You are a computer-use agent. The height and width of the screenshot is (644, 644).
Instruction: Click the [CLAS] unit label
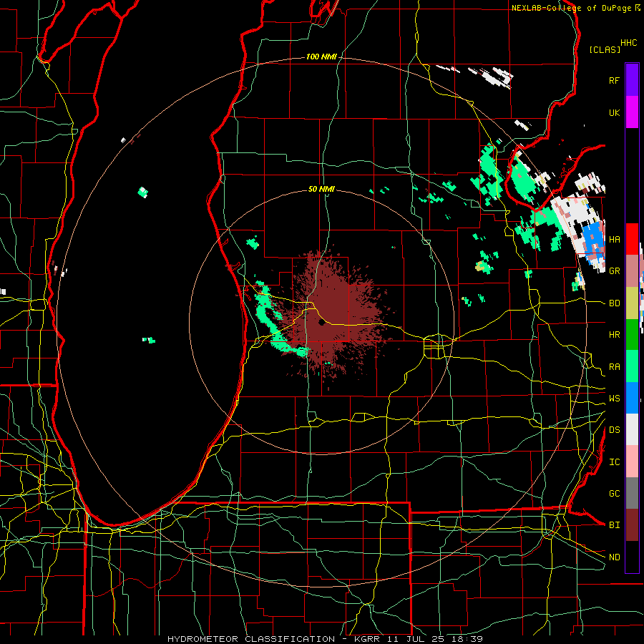(x=605, y=49)
